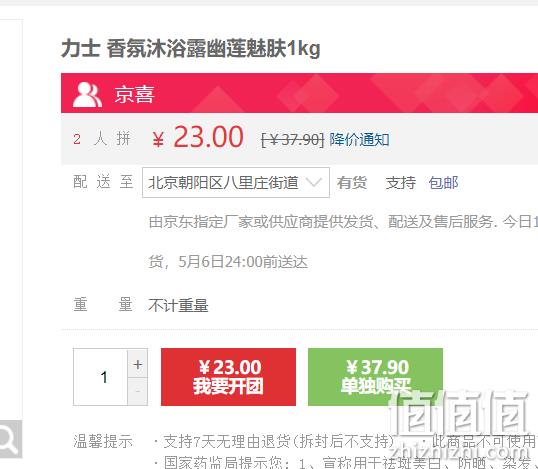The image size is (538, 469).
Task: Click the product title 力士香氛沐浴露
Action: [x=191, y=49]
